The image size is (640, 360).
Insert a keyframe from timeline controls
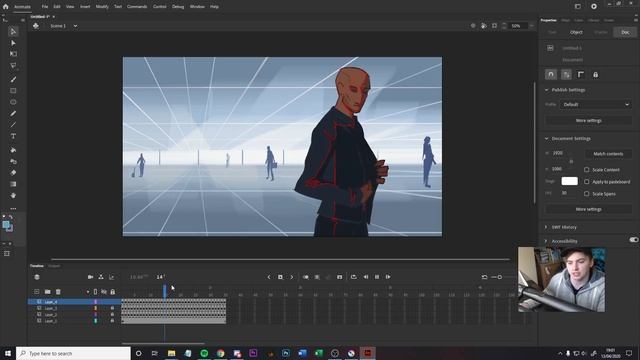[280, 277]
